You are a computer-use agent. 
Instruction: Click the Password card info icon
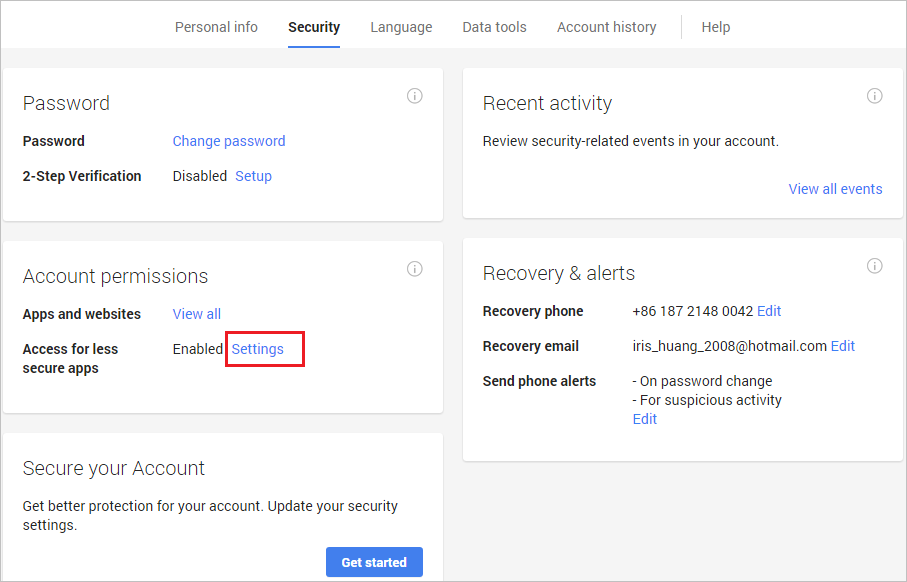pyautogui.click(x=415, y=96)
